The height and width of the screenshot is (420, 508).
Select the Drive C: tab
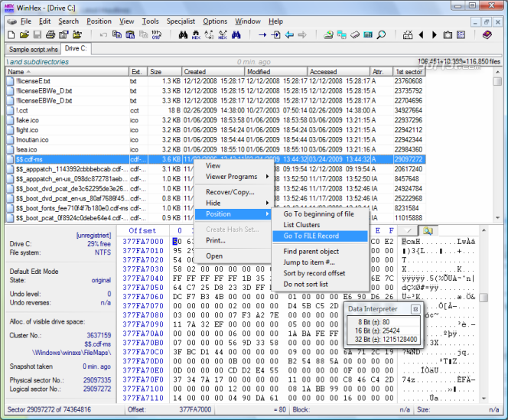[76, 49]
